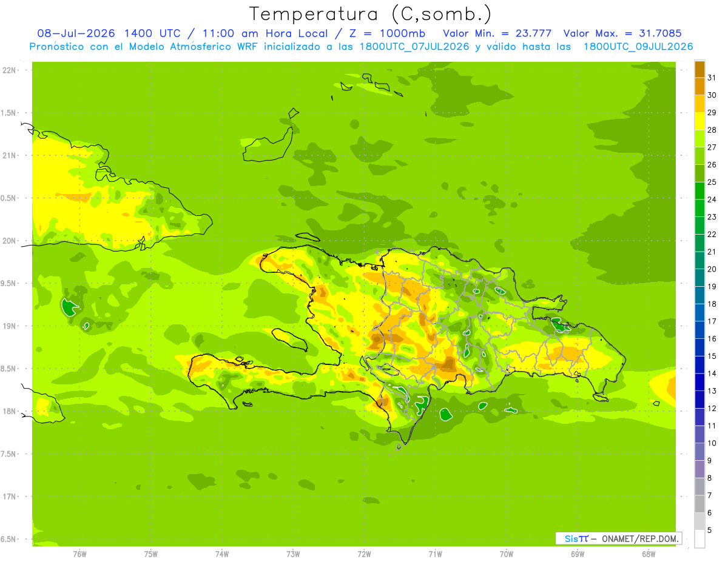Select the legend swatch between 27 and 28
Screen dimensions: 728x562
coord(699,138)
